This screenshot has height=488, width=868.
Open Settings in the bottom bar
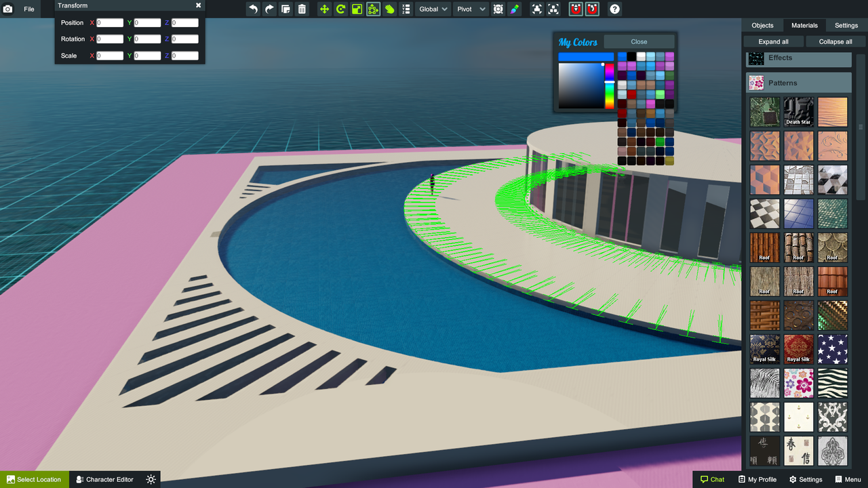[x=806, y=479]
